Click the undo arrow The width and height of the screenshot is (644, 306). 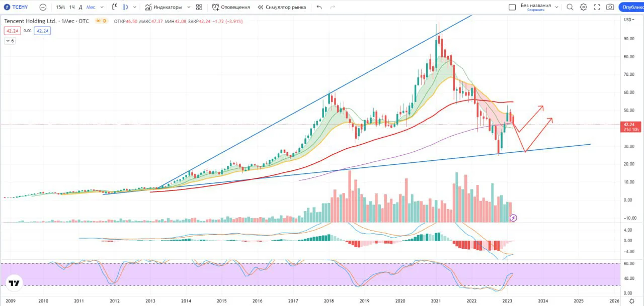[319, 7]
